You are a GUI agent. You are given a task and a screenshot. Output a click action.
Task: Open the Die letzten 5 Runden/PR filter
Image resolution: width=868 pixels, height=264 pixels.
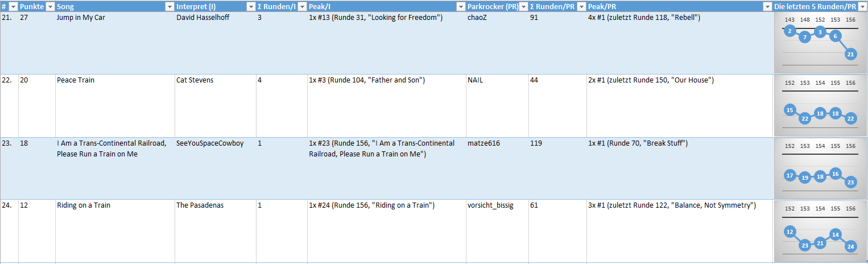point(862,6)
